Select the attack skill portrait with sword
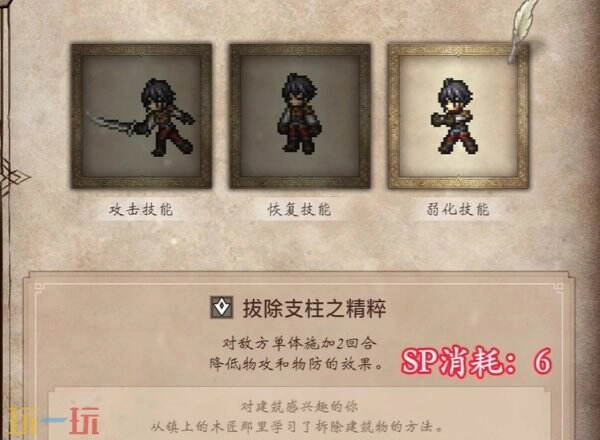Image resolution: width=600 pixels, height=440 pixels. coord(141,116)
